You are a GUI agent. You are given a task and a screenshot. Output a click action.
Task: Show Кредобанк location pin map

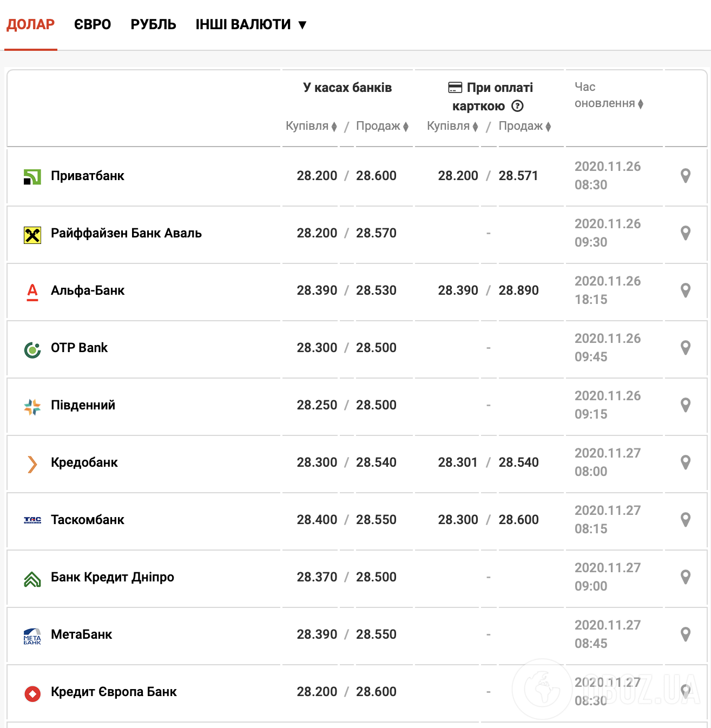685,462
